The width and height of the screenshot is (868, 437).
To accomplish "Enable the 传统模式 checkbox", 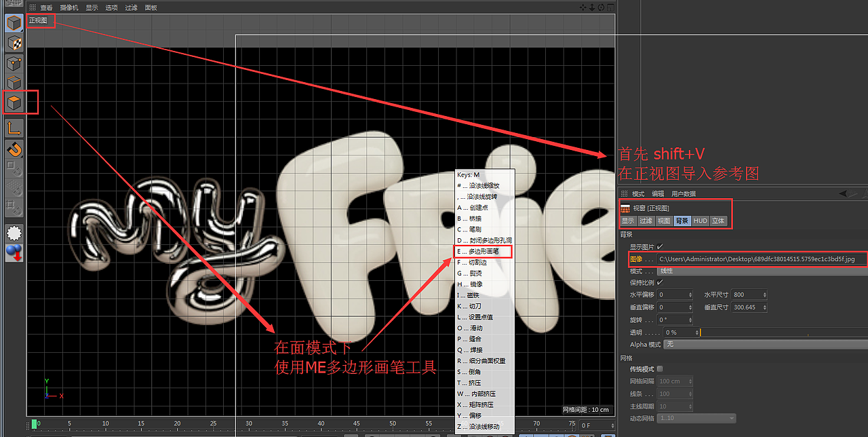I will (x=660, y=369).
